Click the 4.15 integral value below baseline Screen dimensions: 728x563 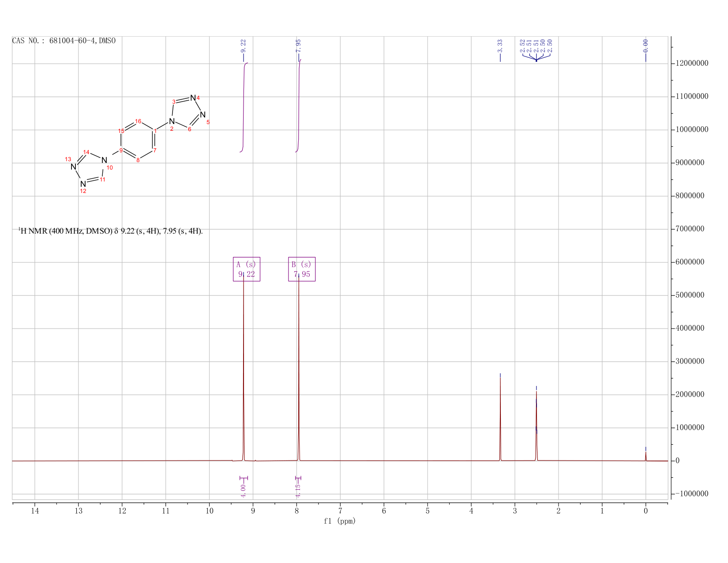[298, 490]
